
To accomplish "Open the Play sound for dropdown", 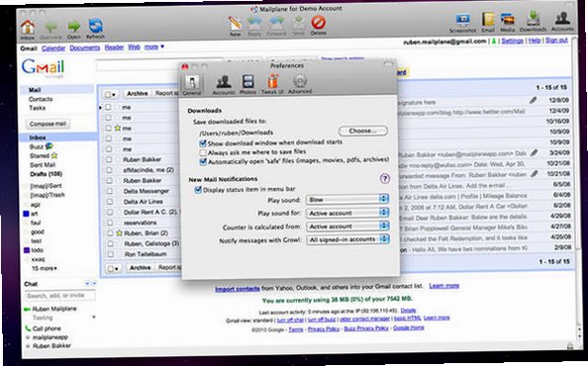I will (347, 213).
